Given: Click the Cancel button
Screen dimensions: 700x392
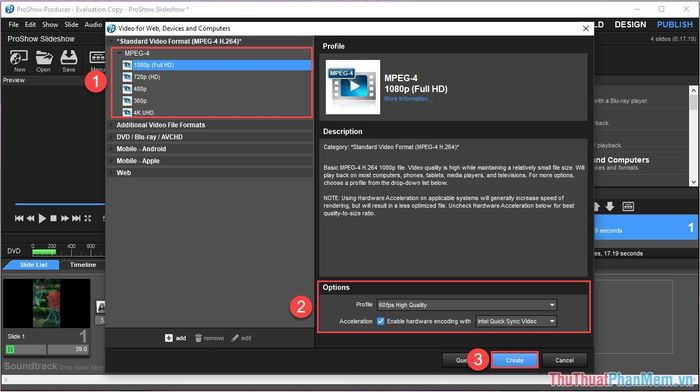Looking at the screenshot, I should 564,360.
